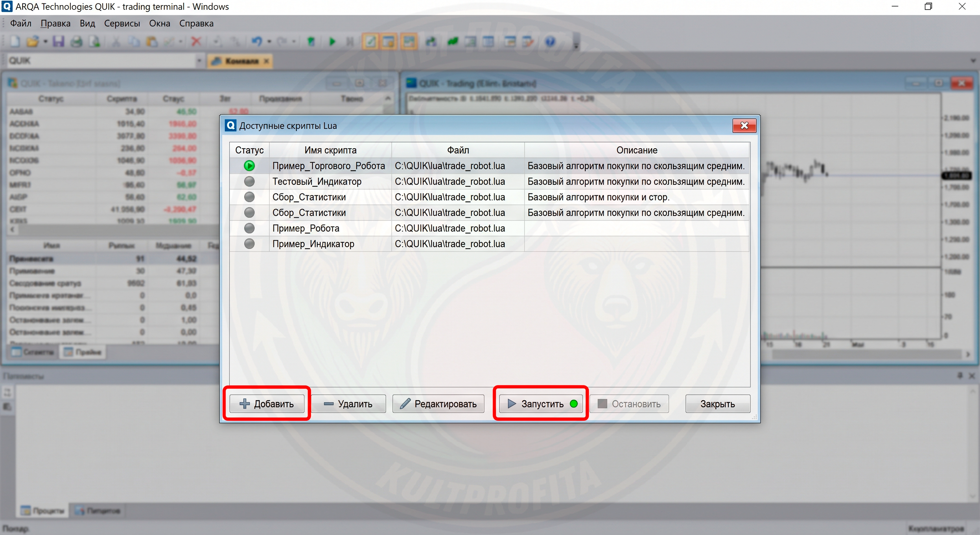The image size is (980, 535).
Task: Select the orange workspace tab
Action: 240,61
